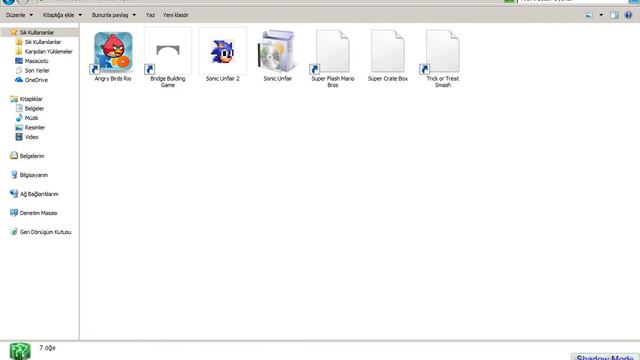Open Denetim Masası in sidebar
The image size is (640, 360).
click(x=34, y=213)
